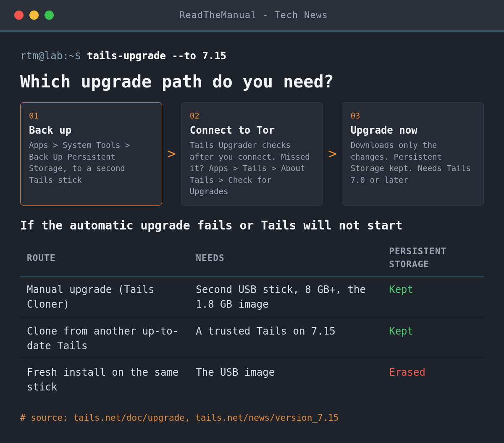504x443 pixels.
Task: Click step number 03 label
Action: point(355,116)
